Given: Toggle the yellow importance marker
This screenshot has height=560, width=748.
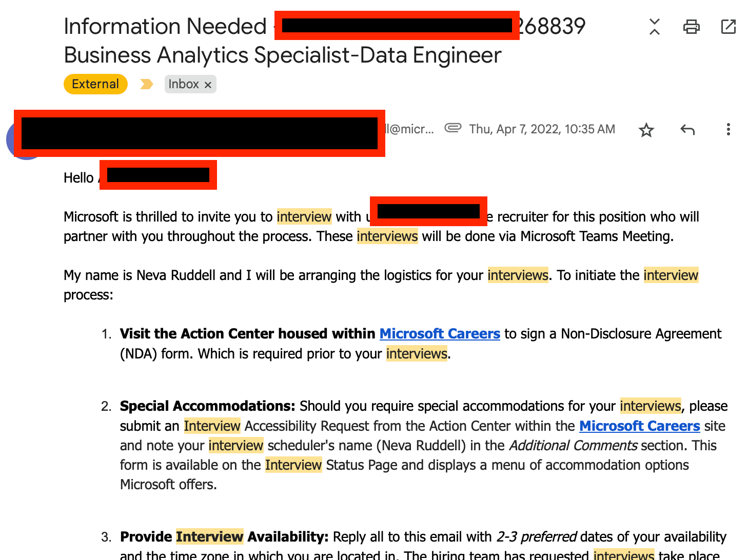Looking at the screenshot, I should pyautogui.click(x=146, y=84).
